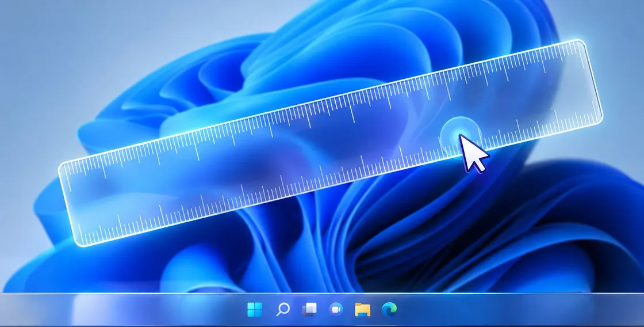This screenshot has height=327, width=644.
Task: Open taskbar Search magnifier
Action: (x=282, y=309)
